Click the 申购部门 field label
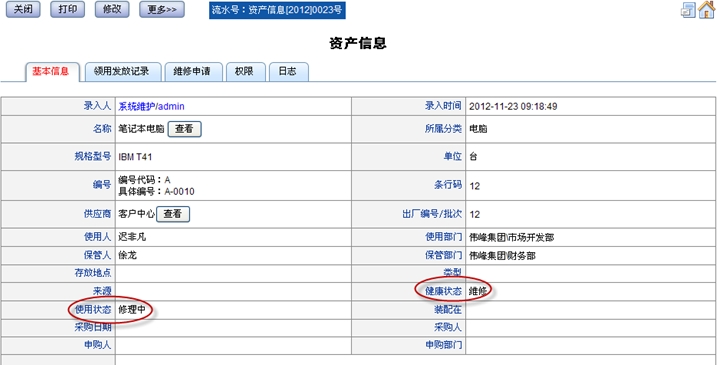The image size is (718, 365). click(x=443, y=345)
